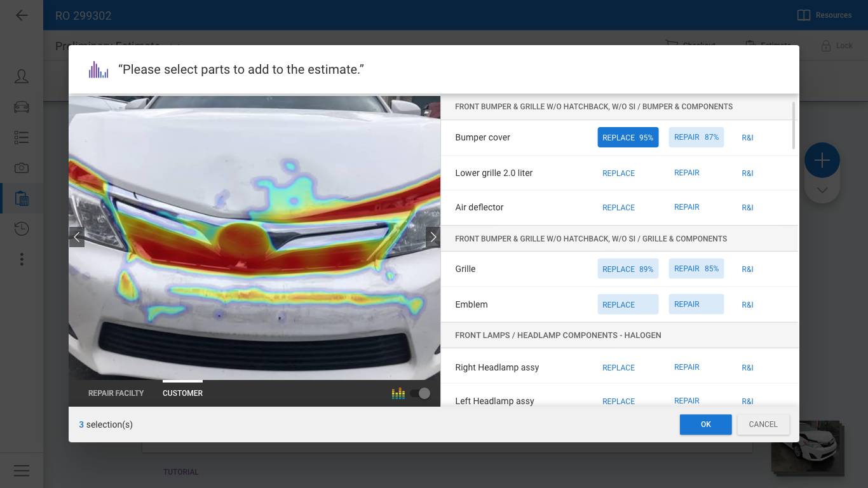Open the checklist sidebar icon
The height and width of the screenshot is (488, 868).
(22, 137)
